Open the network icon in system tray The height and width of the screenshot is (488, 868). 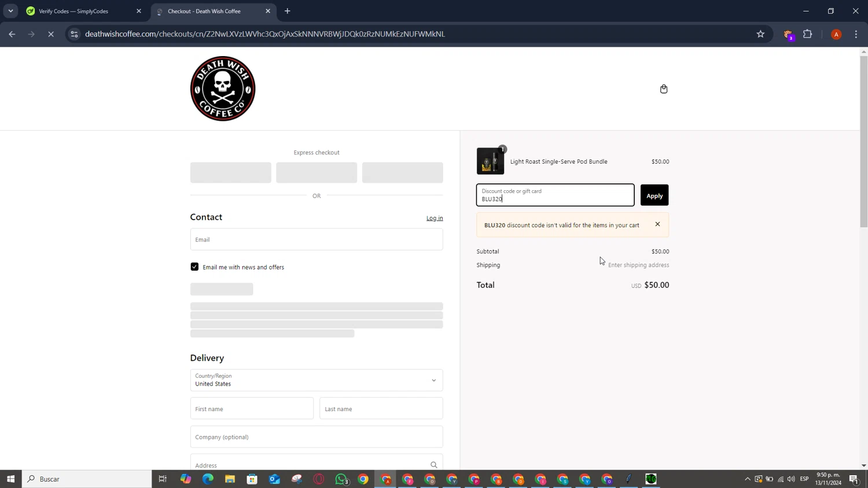780,479
